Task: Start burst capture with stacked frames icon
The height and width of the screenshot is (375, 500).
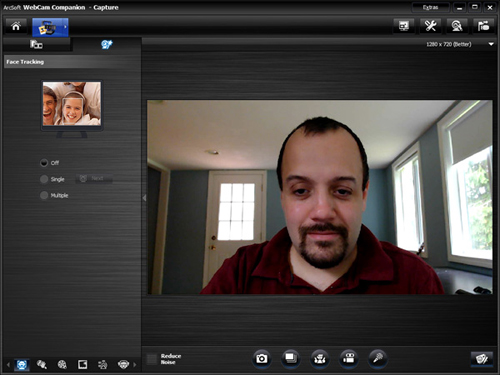Action: (x=291, y=359)
